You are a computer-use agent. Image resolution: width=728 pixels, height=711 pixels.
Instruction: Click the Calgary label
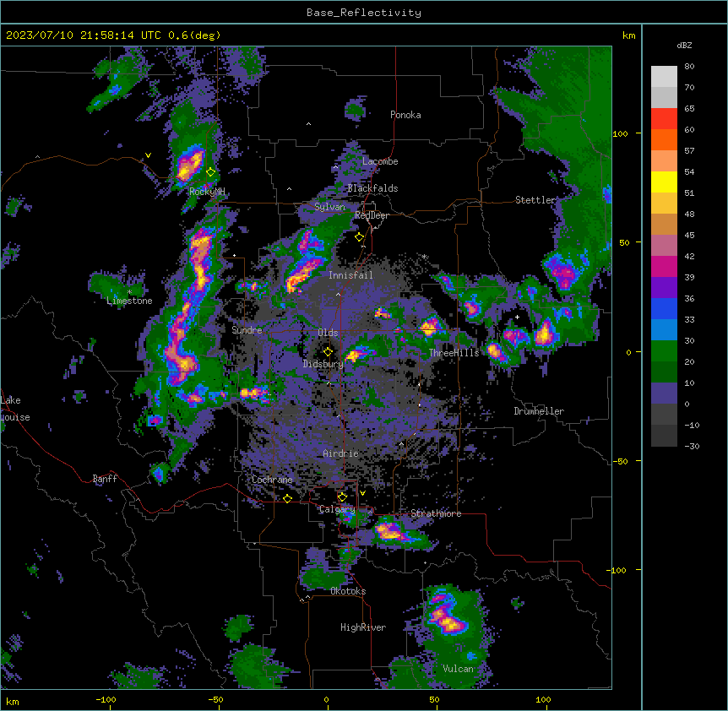337,509
